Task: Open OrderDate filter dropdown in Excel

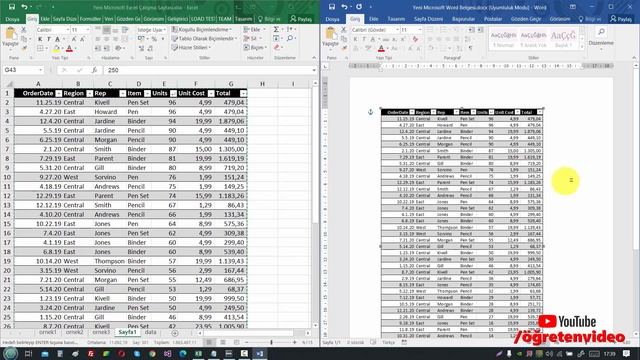Action: click(x=58, y=93)
